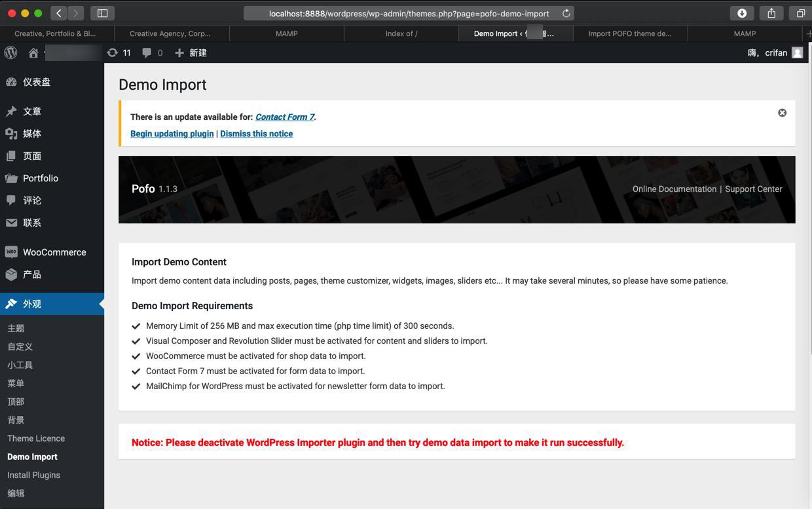Toggle the Safari sidebar
Image resolution: width=812 pixels, height=509 pixels.
[102, 13]
